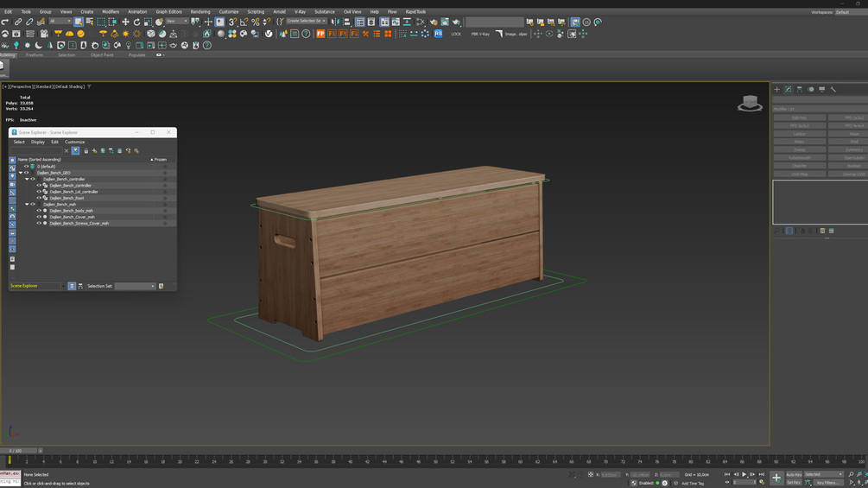Click the clear search X in Scene Explorer
Viewport: 868px width, 488px height.
[x=67, y=150]
